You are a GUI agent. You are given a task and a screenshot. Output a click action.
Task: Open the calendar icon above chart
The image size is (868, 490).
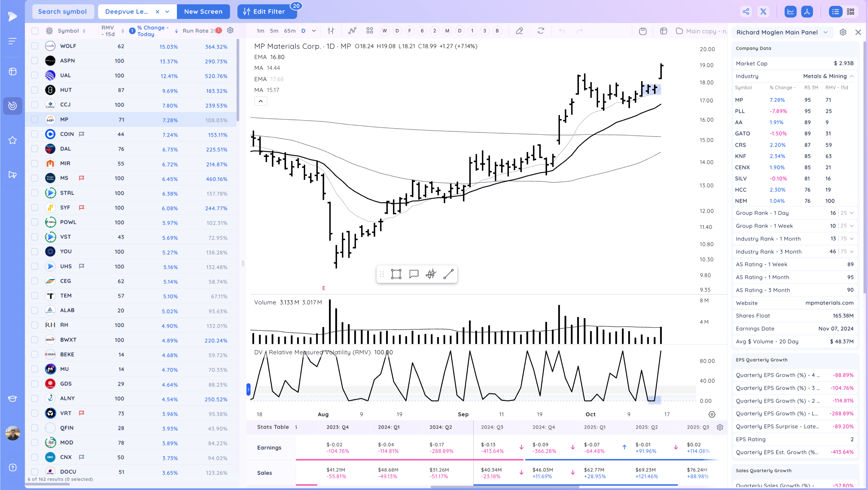pos(643,31)
